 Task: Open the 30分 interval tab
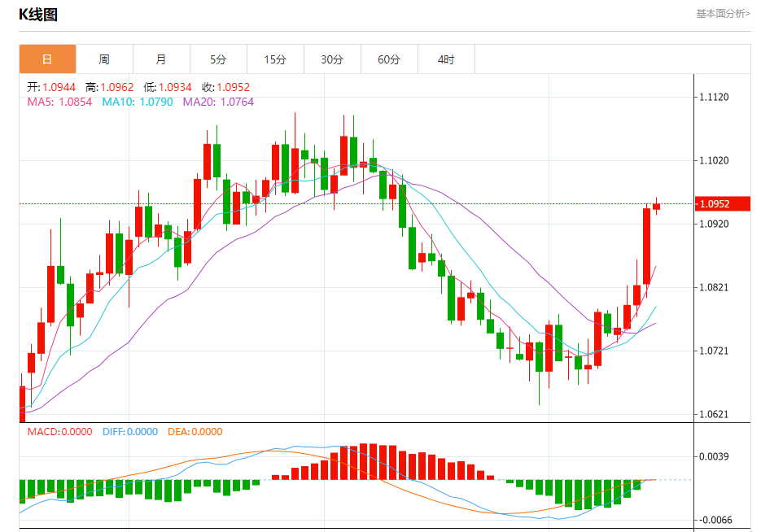click(x=332, y=59)
